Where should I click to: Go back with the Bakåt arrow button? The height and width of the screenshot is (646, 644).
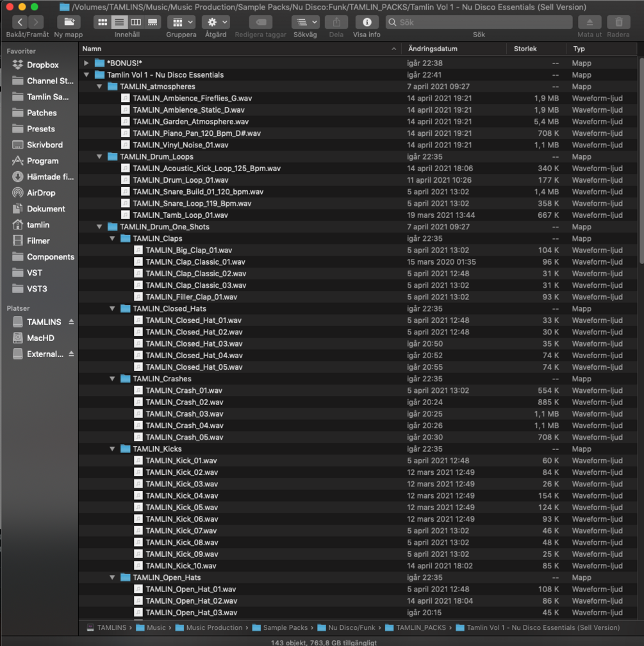click(x=19, y=22)
